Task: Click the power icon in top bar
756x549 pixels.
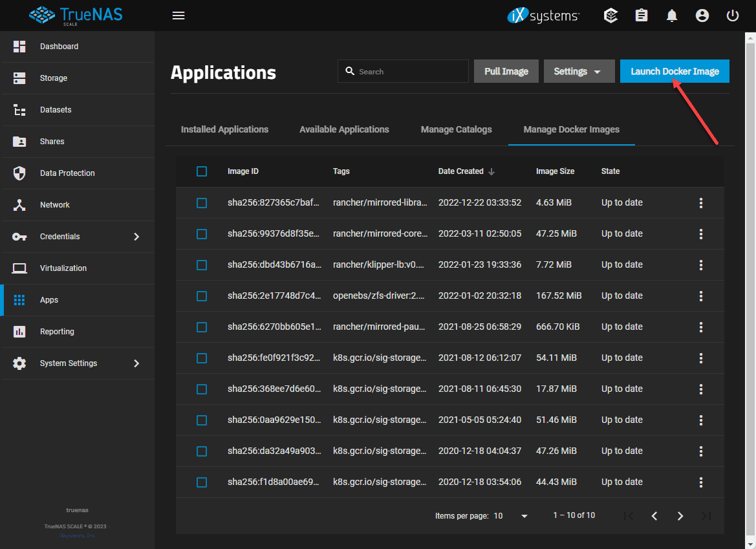Action: click(733, 16)
